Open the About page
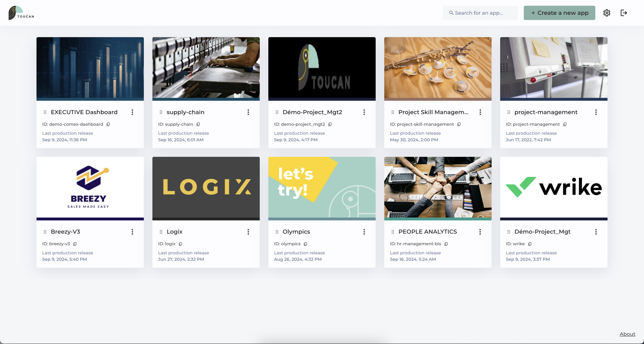The width and height of the screenshot is (644, 344). (x=627, y=334)
